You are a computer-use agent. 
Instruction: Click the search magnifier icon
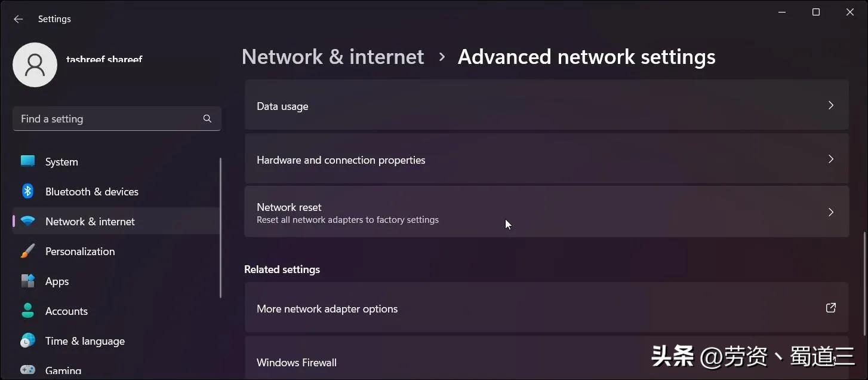click(207, 118)
